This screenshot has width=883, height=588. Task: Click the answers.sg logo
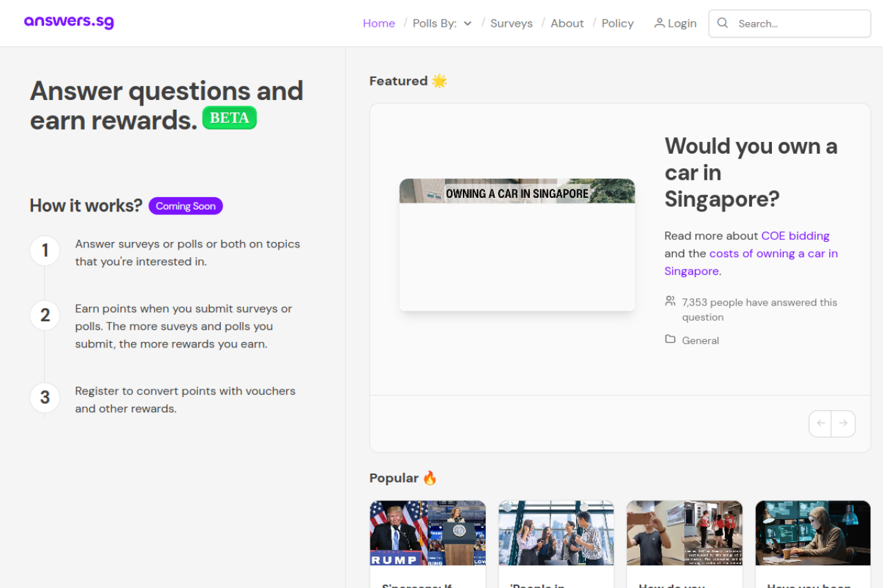[69, 22]
